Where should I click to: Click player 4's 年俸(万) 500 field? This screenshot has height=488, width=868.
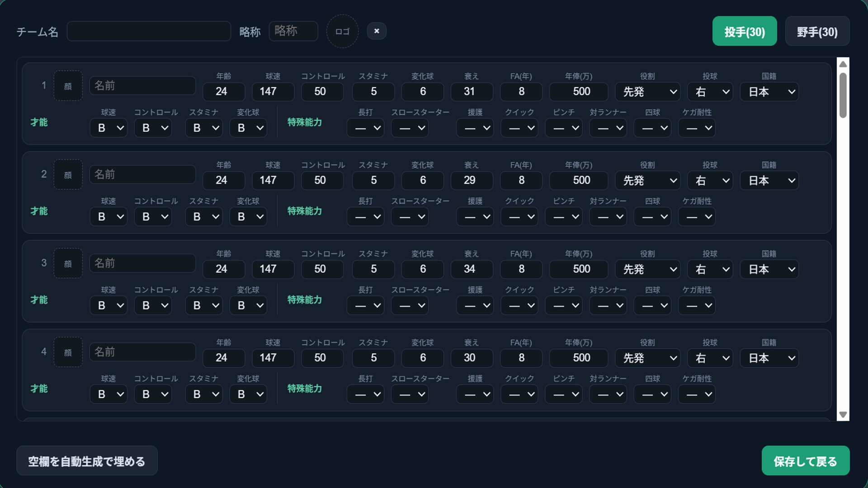pyautogui.click(x=579, y=358)
